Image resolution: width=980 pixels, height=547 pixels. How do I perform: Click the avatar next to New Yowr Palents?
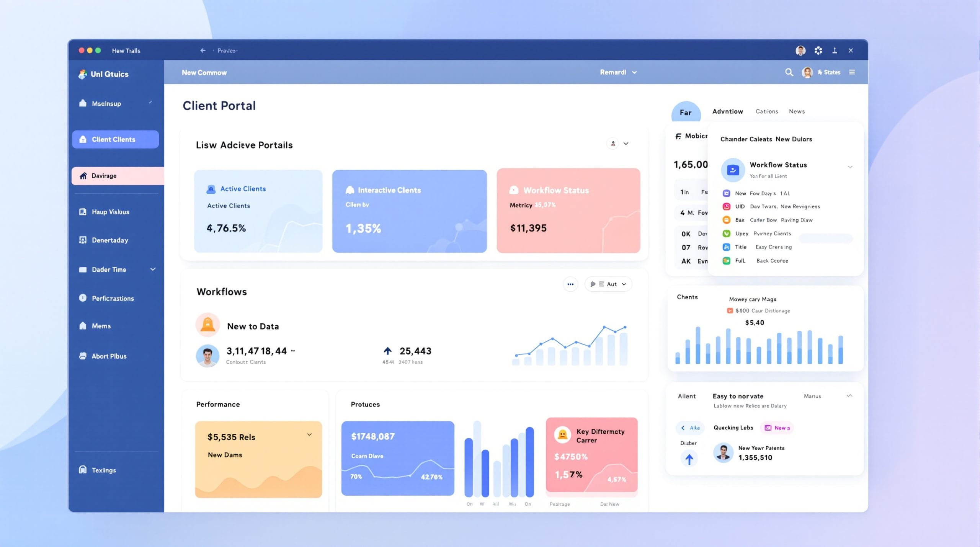[723, 452]
